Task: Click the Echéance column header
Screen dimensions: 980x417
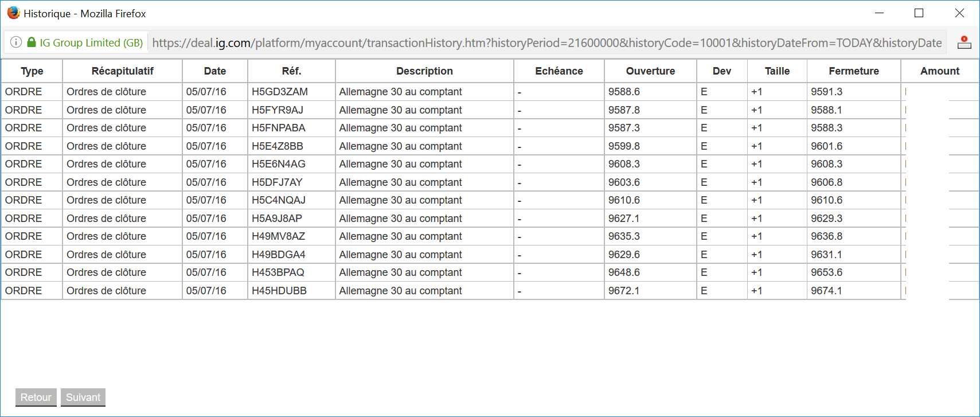Action: tap(559, 71)
